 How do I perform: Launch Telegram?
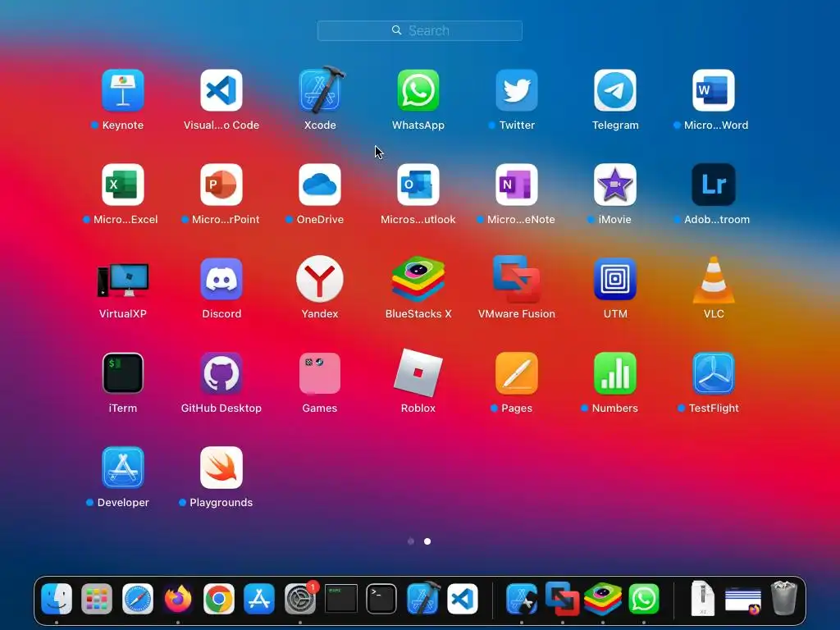[615, 90]
